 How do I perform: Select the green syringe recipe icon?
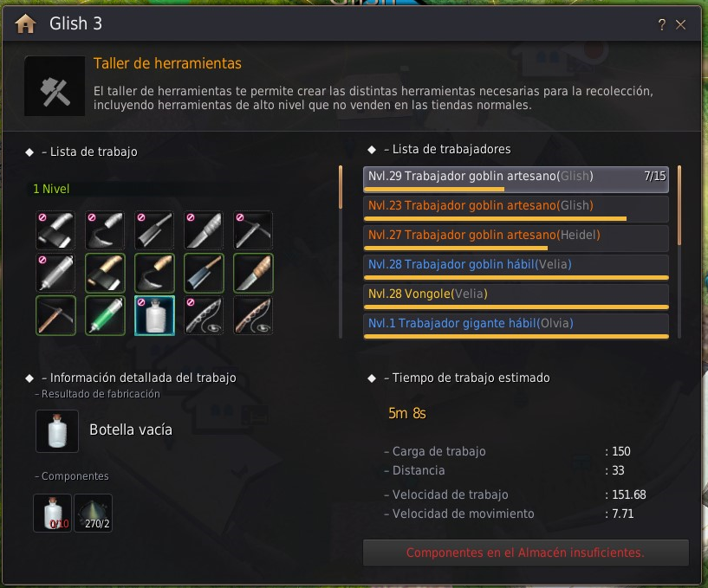(105, 316)
